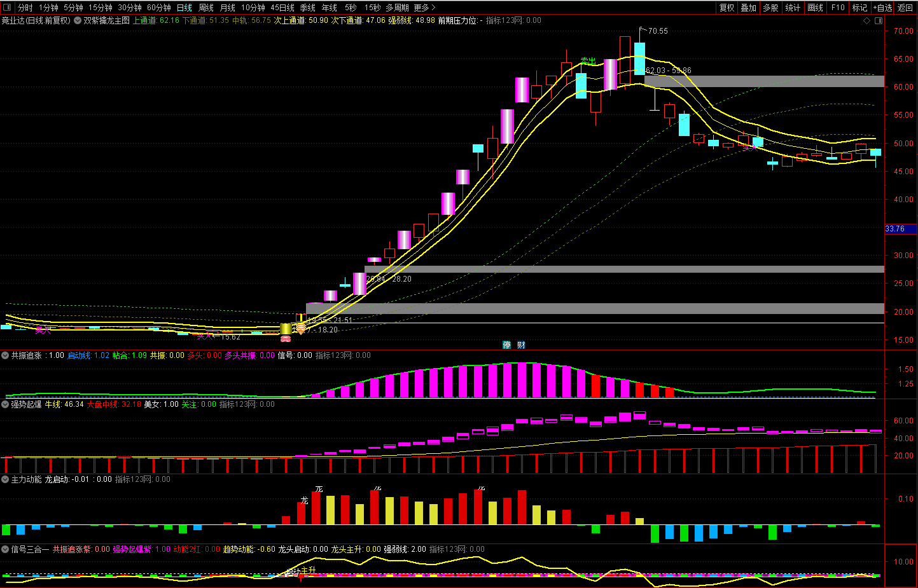Expand the 强势起爆 indicator dropdown

point(6,404)
